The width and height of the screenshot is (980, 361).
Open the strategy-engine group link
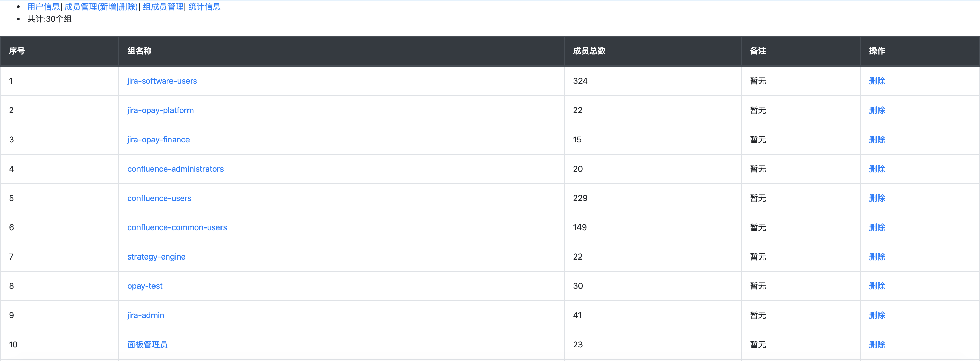click(x=157, y=257)
